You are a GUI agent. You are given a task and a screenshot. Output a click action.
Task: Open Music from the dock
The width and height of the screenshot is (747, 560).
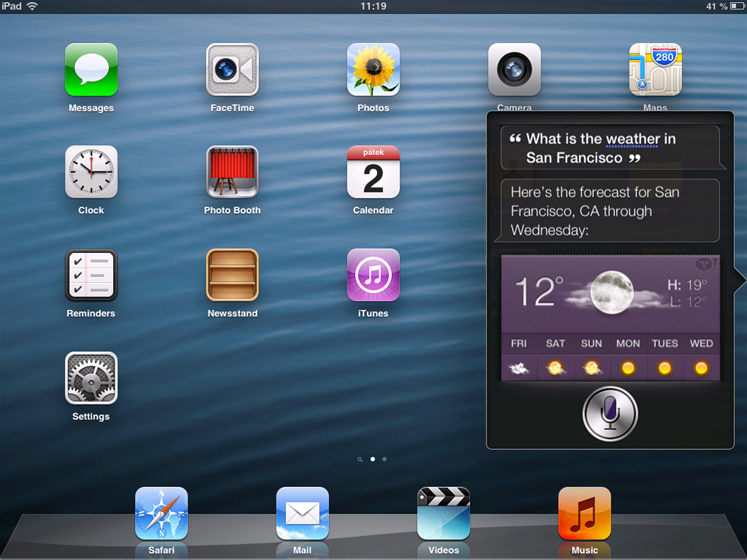point(584,513)
